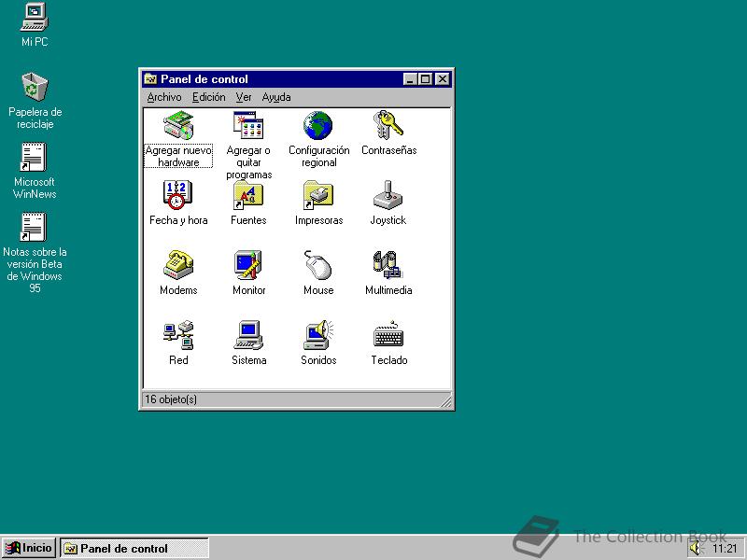Select the Sonidos speaker icon
Image resolution: width=747 pixels, height=560 pixels.
click(318, 335)
